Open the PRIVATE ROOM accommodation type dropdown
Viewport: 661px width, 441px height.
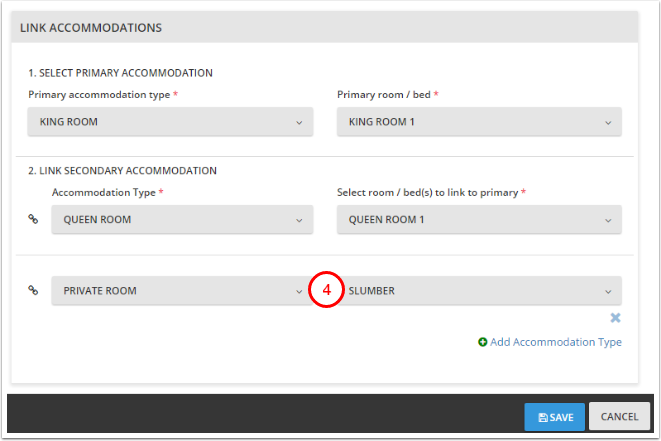(x=182, y=291)
